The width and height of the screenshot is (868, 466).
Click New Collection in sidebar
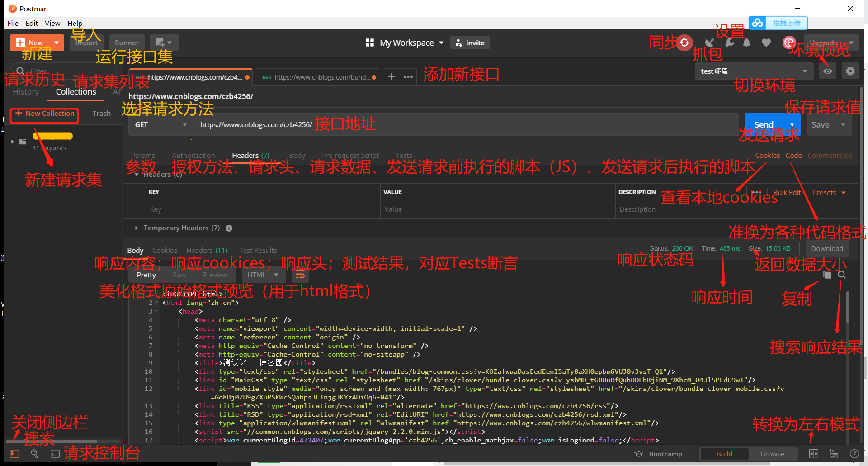tap(45, 114)
